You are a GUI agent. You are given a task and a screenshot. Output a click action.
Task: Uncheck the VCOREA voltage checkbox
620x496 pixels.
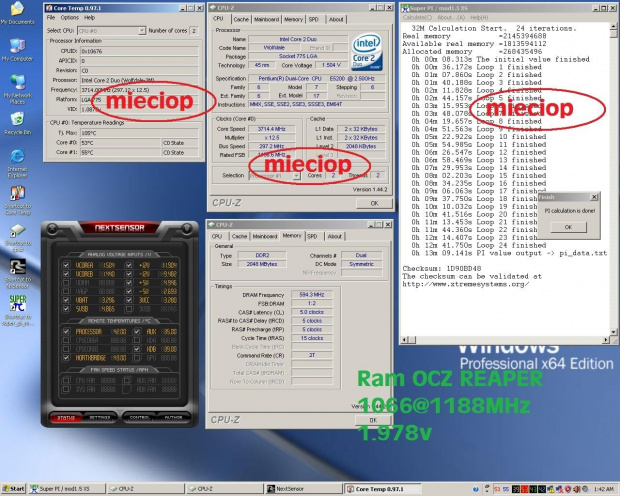(66, 265)
